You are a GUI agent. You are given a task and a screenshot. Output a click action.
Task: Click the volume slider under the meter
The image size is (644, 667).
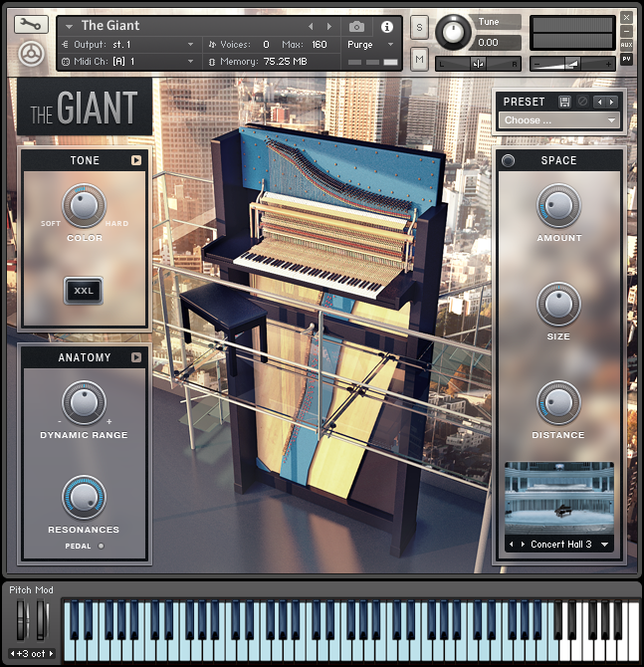tap(572, 65)
